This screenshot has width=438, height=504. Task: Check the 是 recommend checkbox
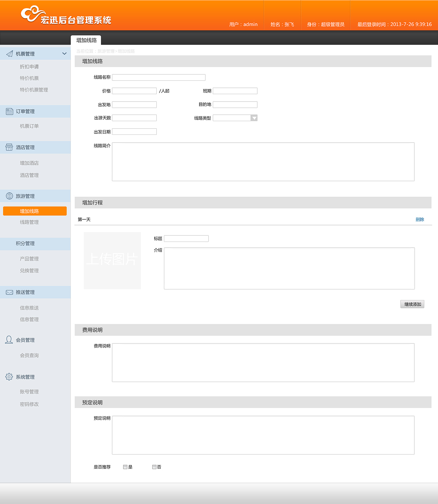125,467
